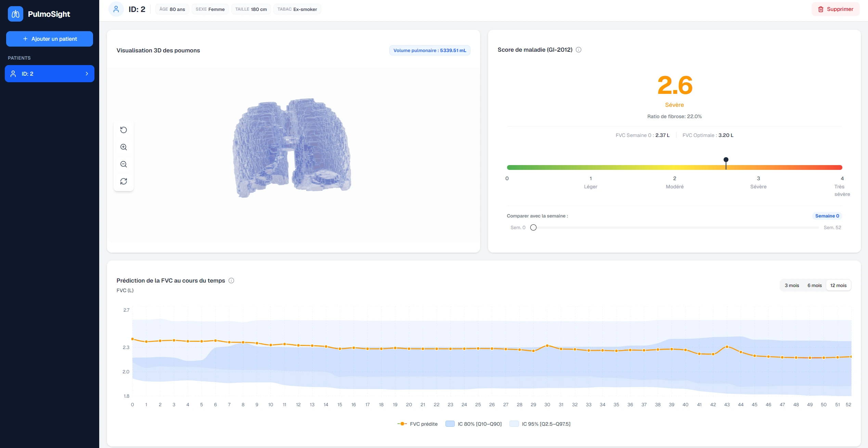
Task: Click the Visualisation 3D des poumons title
Action: [158, 50]
